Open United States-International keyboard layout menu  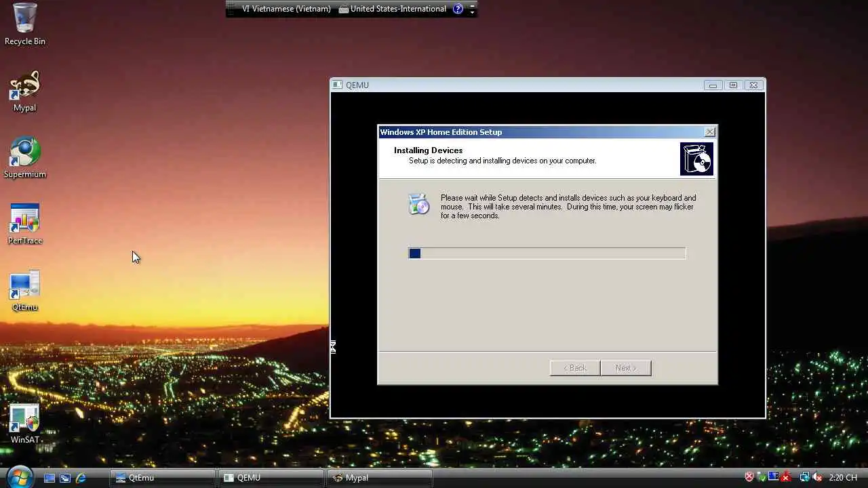click(393, 9)
